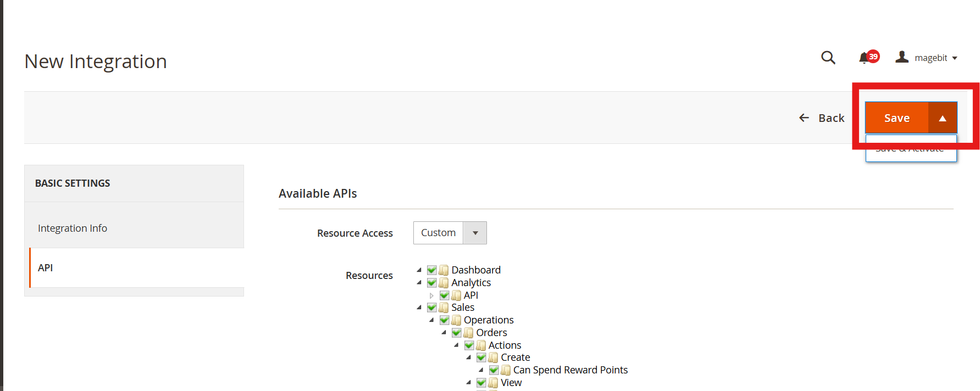Uncheck the Actions resource checkbox
Image resolution: width=980 pixels, height=391 pixels.
pyautogui.click(x=469, y=345)
